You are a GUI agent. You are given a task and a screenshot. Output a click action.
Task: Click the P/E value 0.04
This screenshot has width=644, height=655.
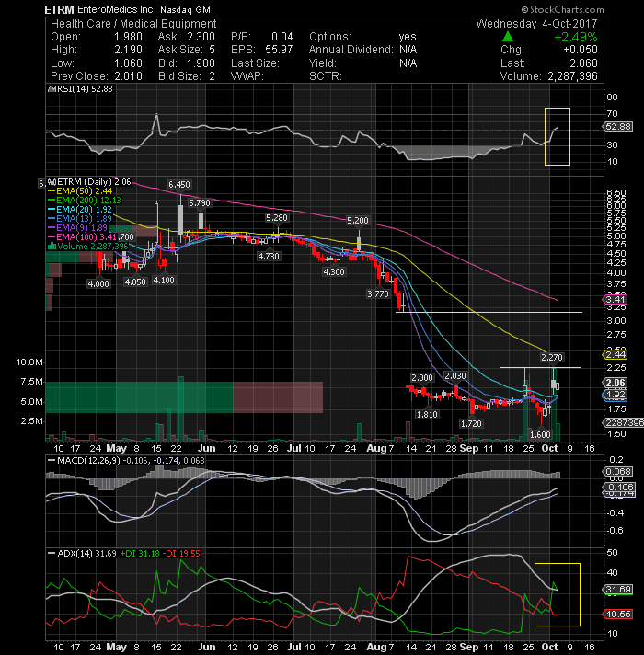[x=282, y=37]
